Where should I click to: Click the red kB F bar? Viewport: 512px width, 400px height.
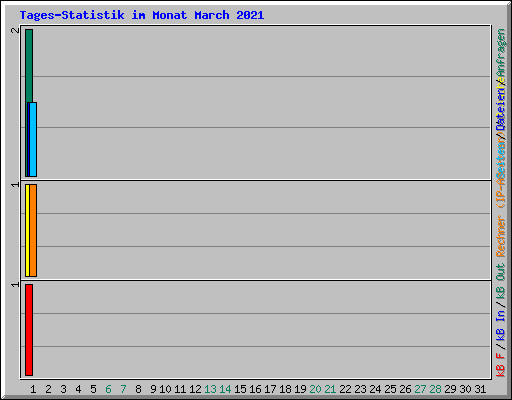(x=29, y=330)
